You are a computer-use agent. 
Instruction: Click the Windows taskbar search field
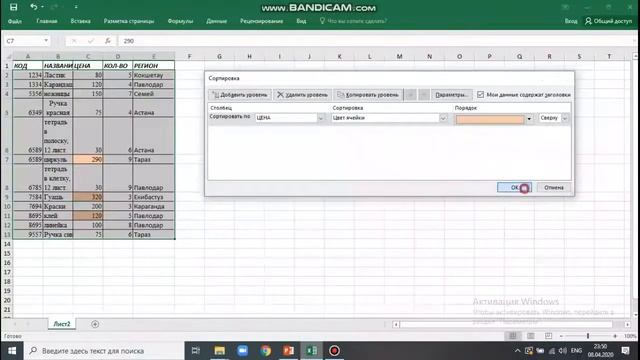tap(104, 351)
